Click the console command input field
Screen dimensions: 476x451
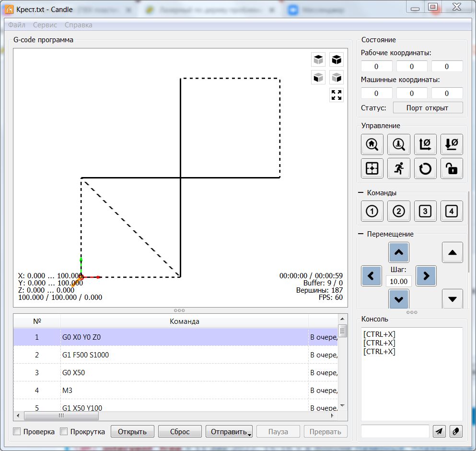395,431
